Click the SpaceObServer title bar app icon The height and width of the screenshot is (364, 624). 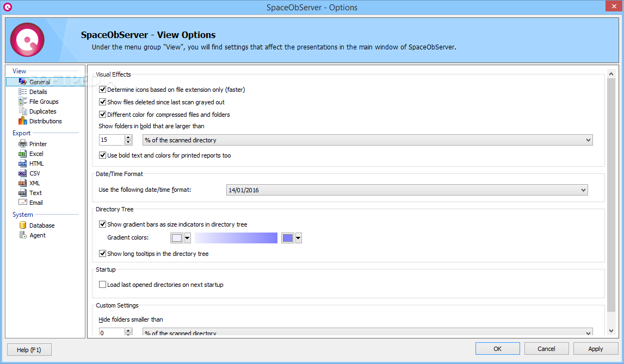click(8, 7)
